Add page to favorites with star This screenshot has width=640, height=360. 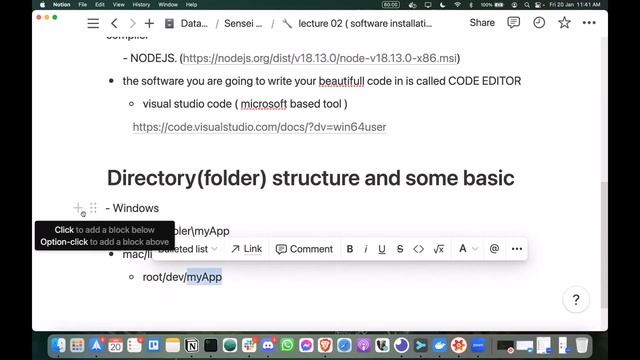564,22
